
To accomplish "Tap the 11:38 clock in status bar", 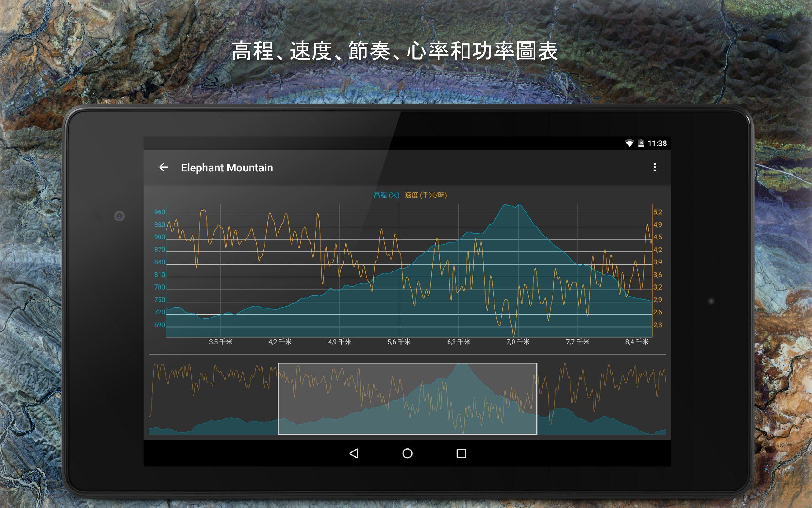I will [x=657, y=144].
